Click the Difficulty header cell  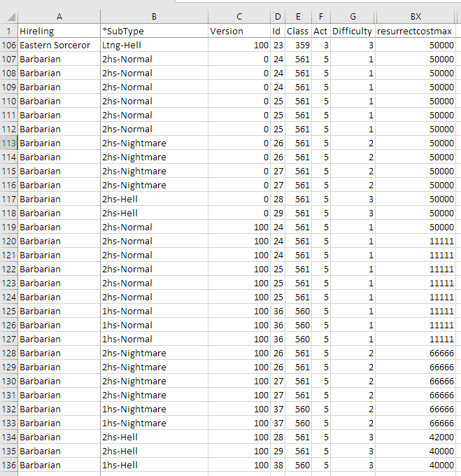(352, 31)
